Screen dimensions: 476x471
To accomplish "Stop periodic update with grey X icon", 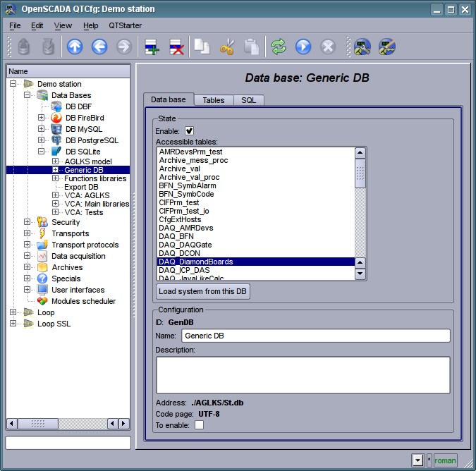I will pos(328,47).
